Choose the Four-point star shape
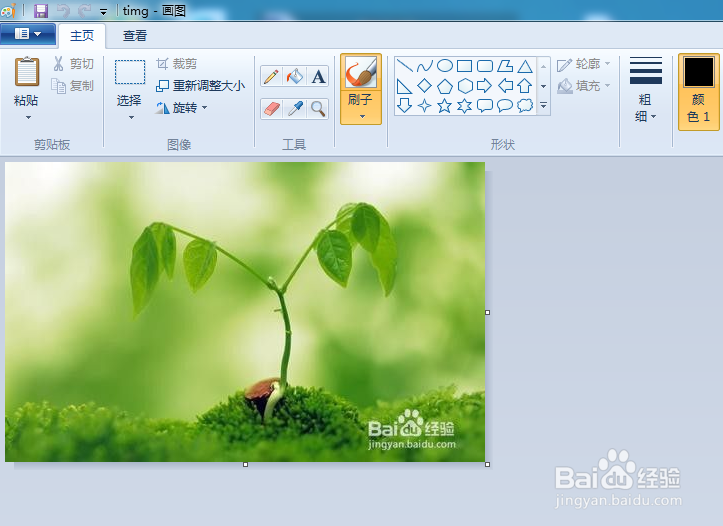This screenshot has width=723, height=526. [x=424, y=106]
